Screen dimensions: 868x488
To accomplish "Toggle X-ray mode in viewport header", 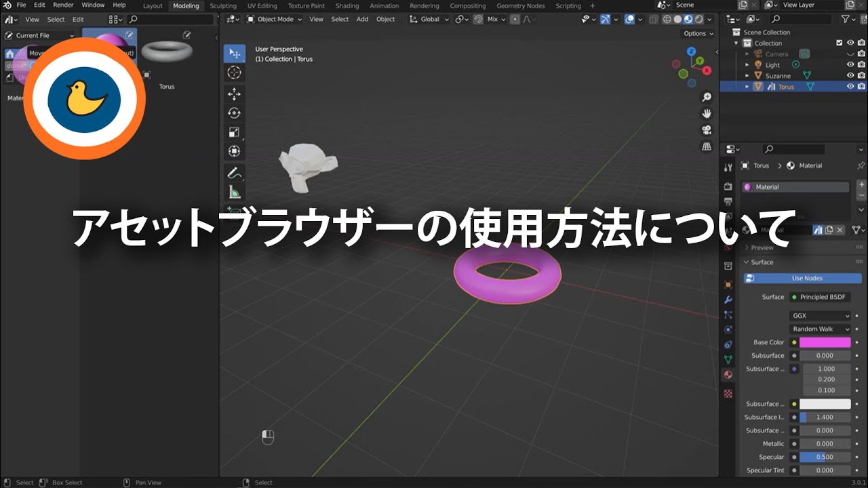I will 652,20.
